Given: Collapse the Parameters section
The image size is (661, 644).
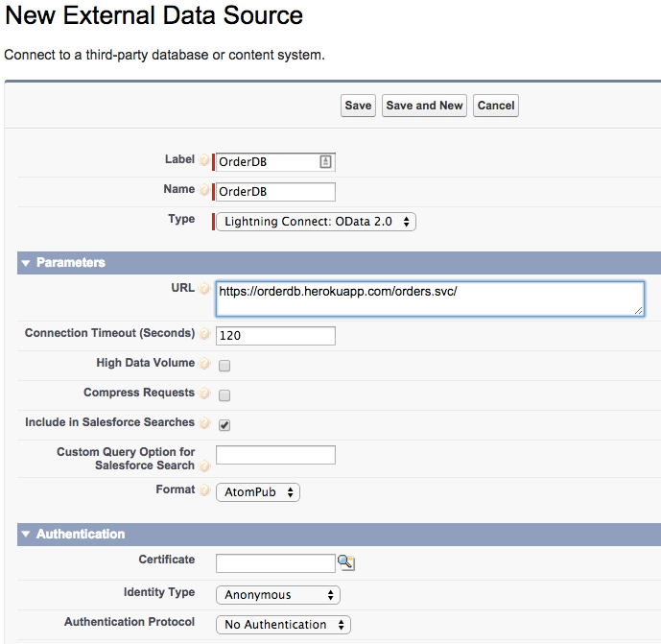Looking at the screenshot, I should (26, 263).
